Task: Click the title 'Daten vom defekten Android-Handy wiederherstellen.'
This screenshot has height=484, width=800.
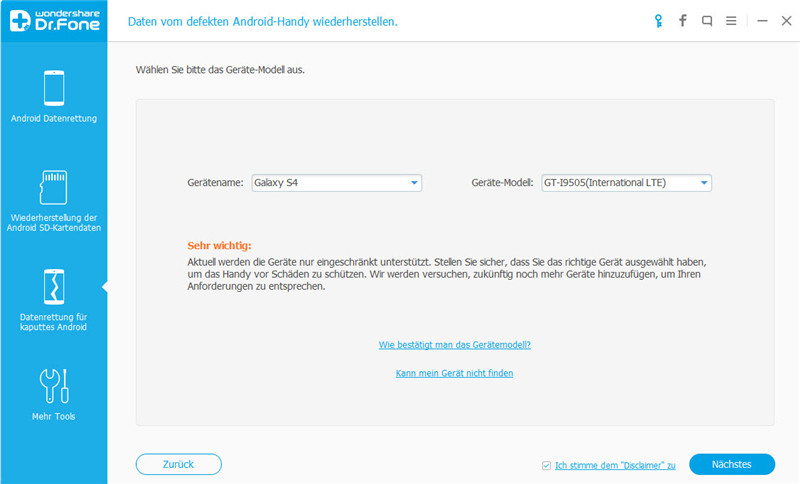Action: [x=263, y=21]
